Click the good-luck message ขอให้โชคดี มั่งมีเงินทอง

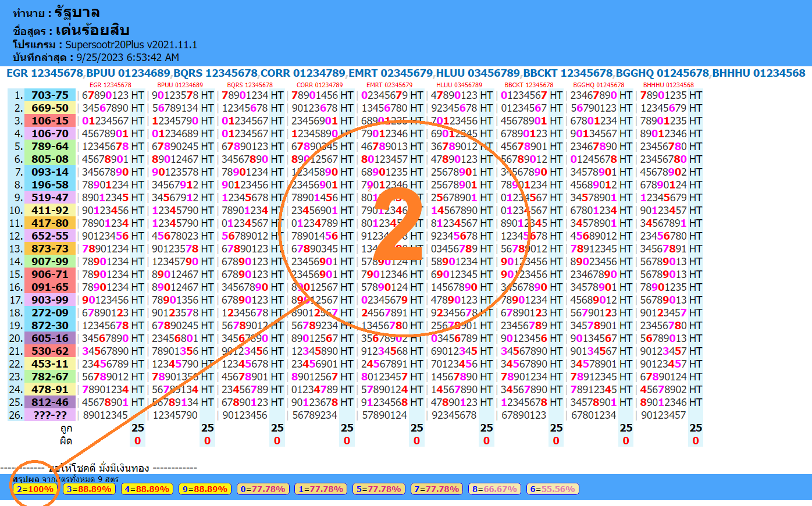click(99, 468)
